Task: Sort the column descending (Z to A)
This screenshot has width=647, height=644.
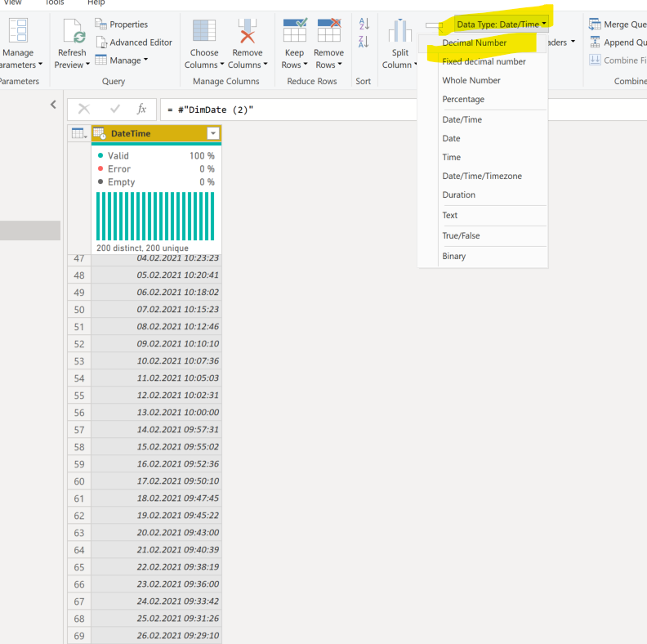Action: pos(364,42)
